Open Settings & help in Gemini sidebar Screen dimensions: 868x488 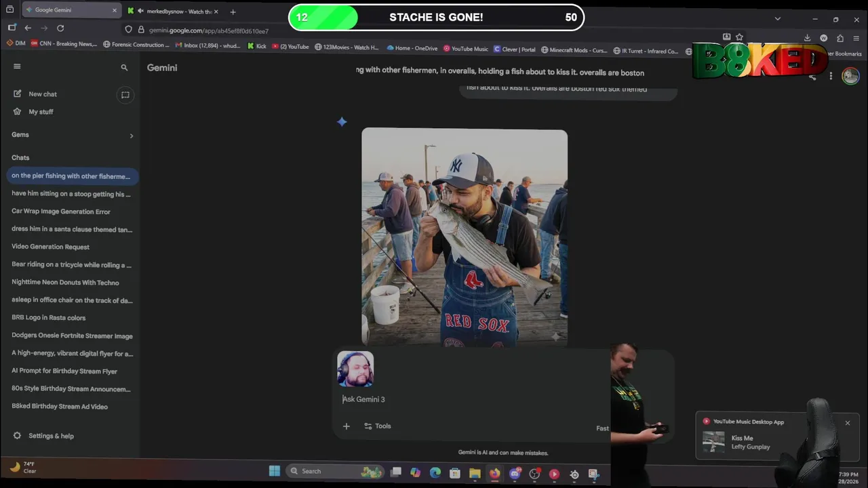pos(43,436)
